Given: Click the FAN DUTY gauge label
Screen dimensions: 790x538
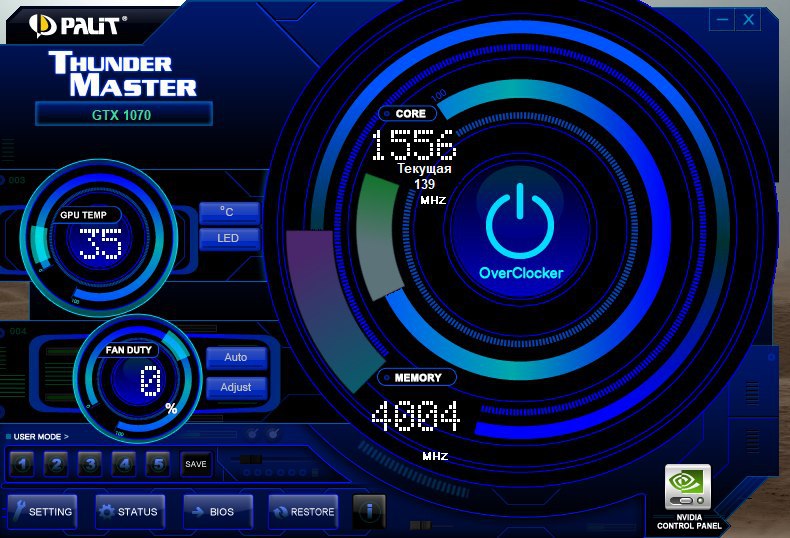Looking at the screenshot, I should tap(128, 350).
